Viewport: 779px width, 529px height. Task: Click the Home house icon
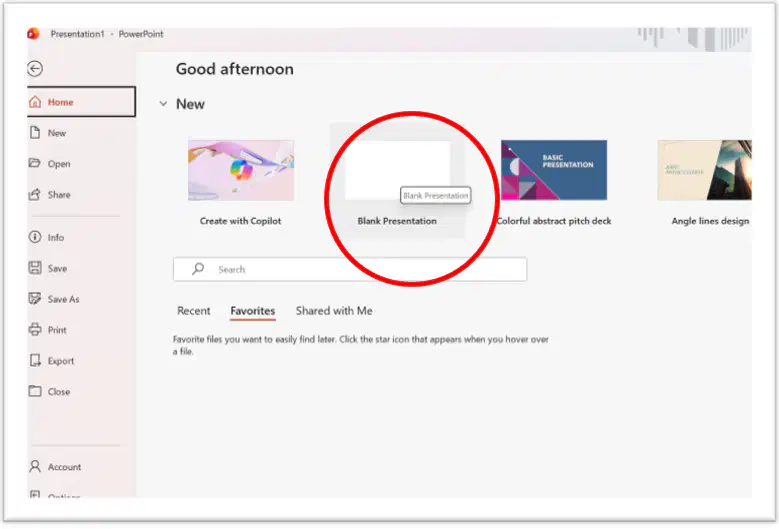(x=35, y=102)
